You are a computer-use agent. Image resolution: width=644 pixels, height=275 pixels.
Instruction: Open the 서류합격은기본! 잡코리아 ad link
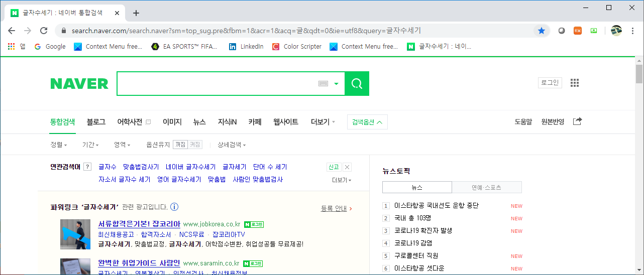139,224
